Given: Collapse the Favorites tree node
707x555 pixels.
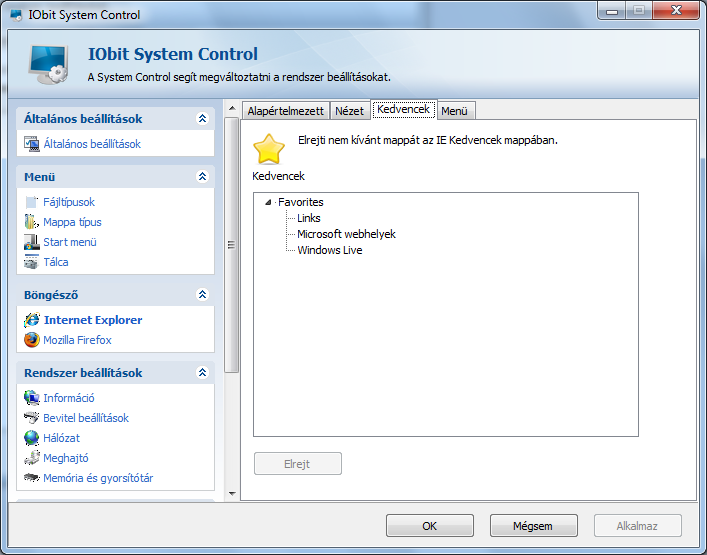Looking at the screenshot, I should click(x=268, y=202).
